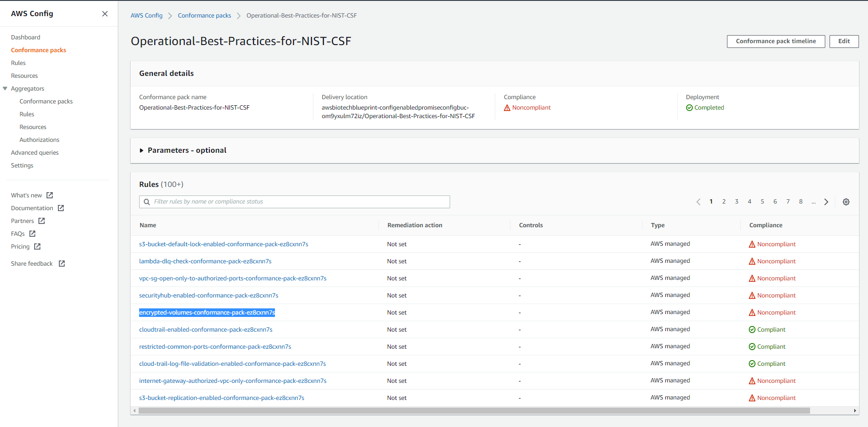Viewport: 868px width, 427px height.
Task: Open Share feedback external link icon
Action: coord(62,264)
